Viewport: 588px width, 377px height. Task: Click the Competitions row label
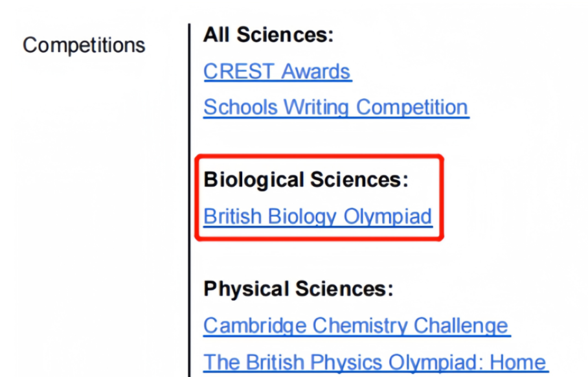click(84, 45)
